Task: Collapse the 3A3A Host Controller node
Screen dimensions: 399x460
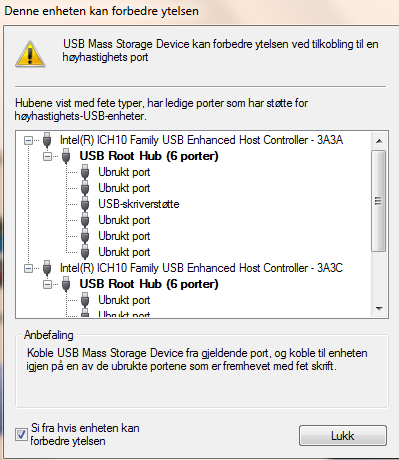Action: click(x=28, y=140)
